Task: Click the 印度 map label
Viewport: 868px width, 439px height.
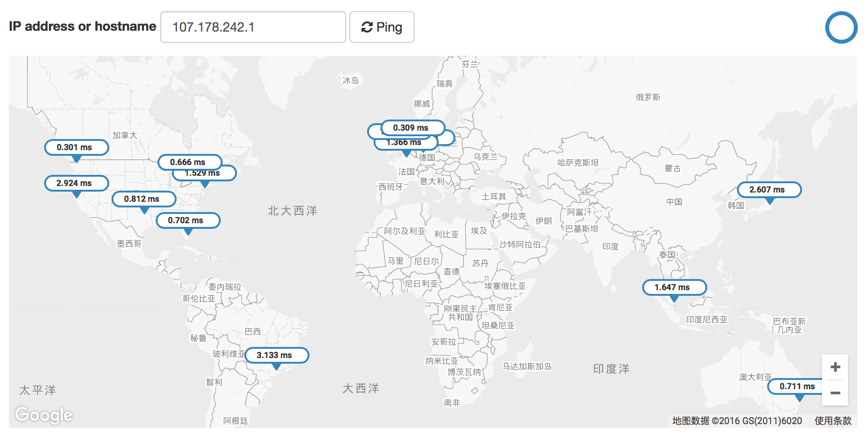Action: (x=611, y=246)
